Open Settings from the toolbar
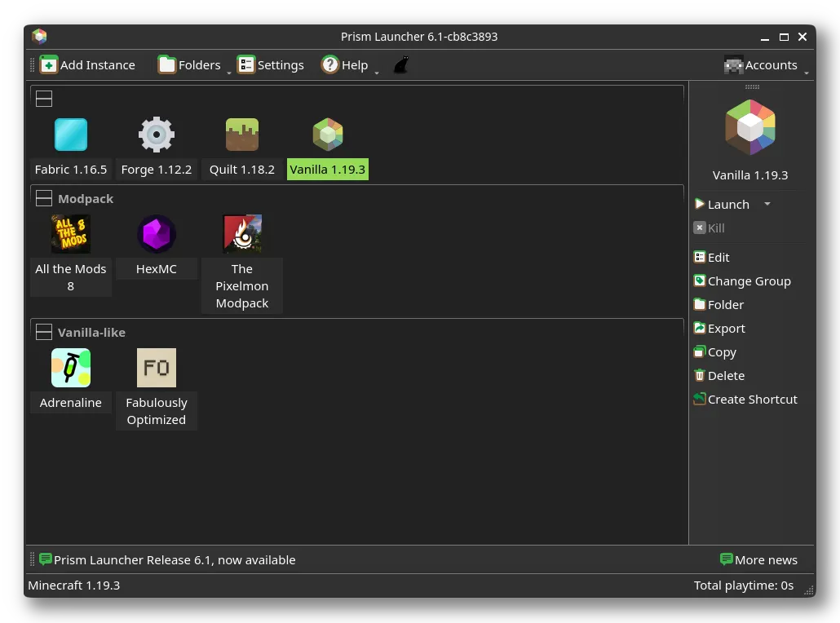 click(271, 65)
